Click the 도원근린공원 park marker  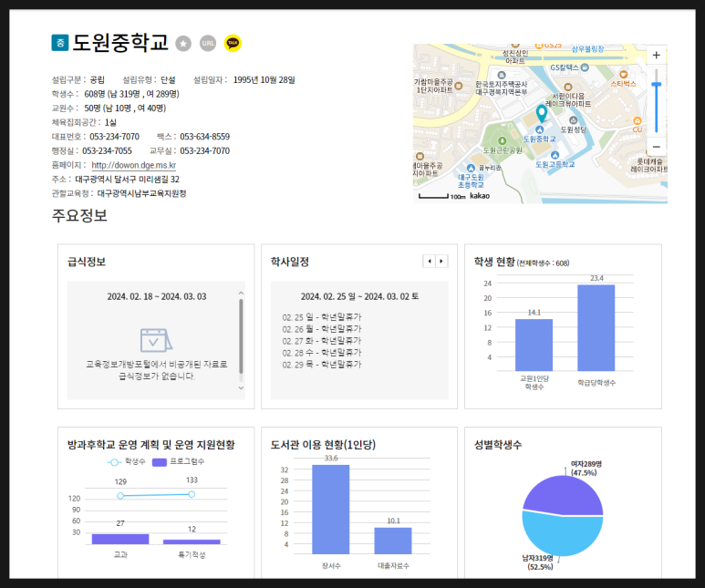(x=503, y=141)
